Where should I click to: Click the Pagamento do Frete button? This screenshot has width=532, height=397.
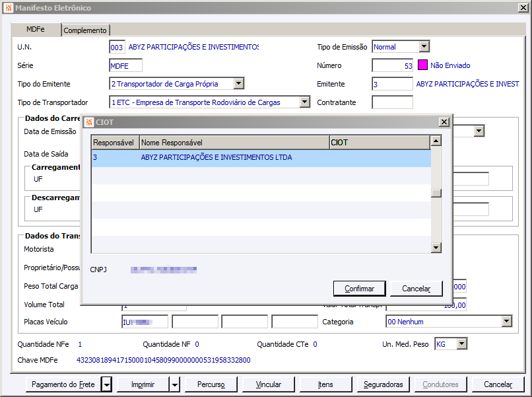(63, 384)
